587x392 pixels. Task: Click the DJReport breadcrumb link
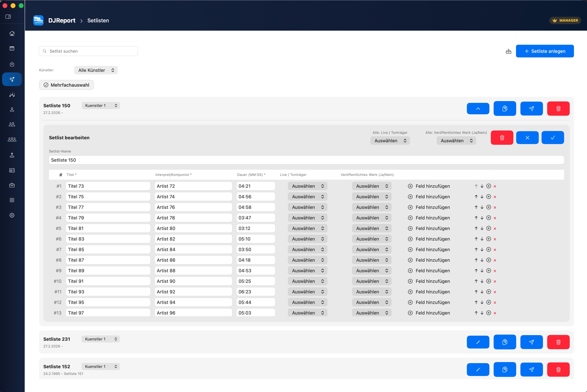pyautogui.click(x=61, y=20)
